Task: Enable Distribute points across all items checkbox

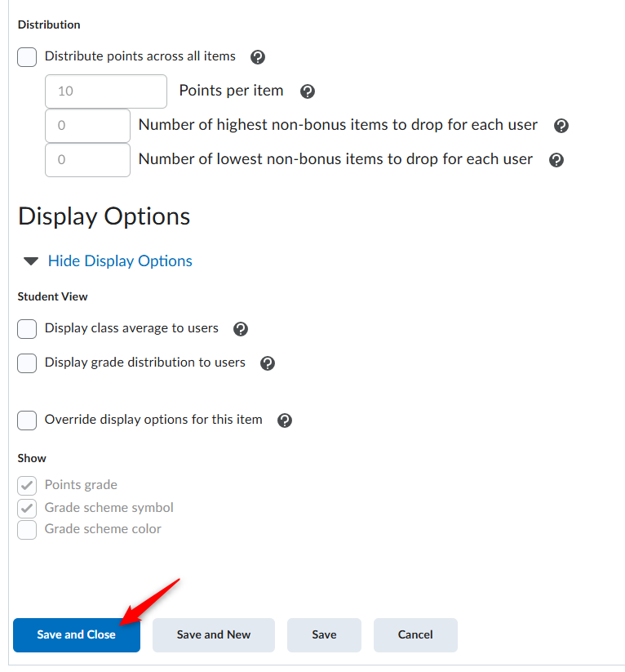Action: tap(27, 57)
